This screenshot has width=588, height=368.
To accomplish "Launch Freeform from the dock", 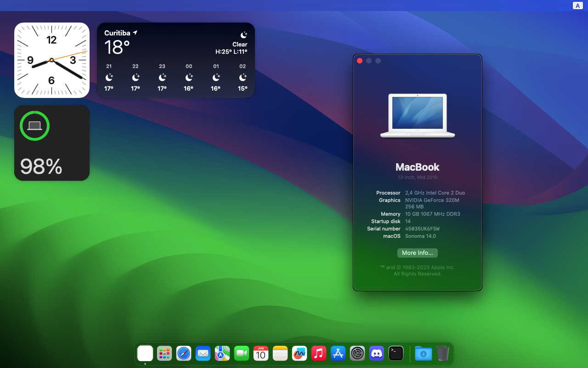I will pos(300,353).
